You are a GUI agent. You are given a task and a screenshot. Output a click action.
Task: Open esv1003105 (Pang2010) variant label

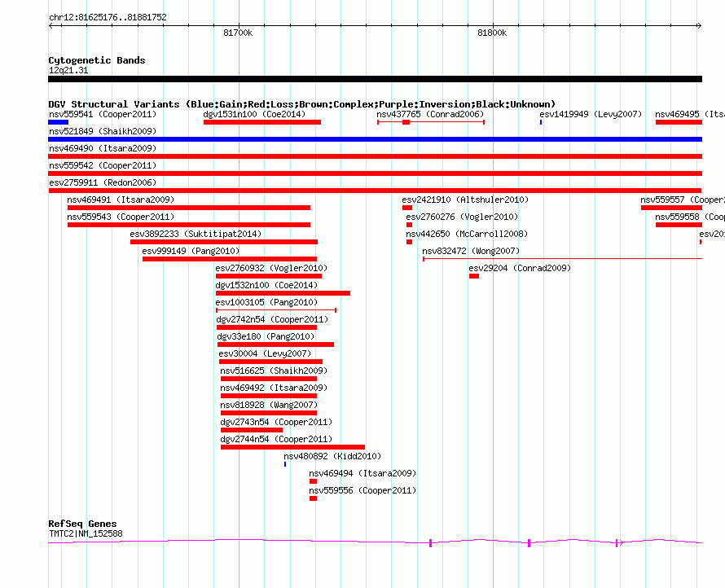point(267,302)
